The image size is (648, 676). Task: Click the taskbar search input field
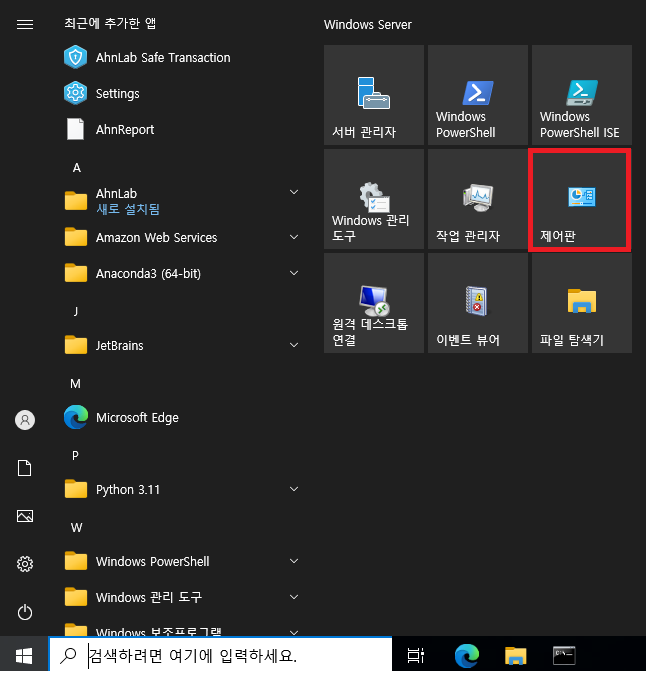221,656
